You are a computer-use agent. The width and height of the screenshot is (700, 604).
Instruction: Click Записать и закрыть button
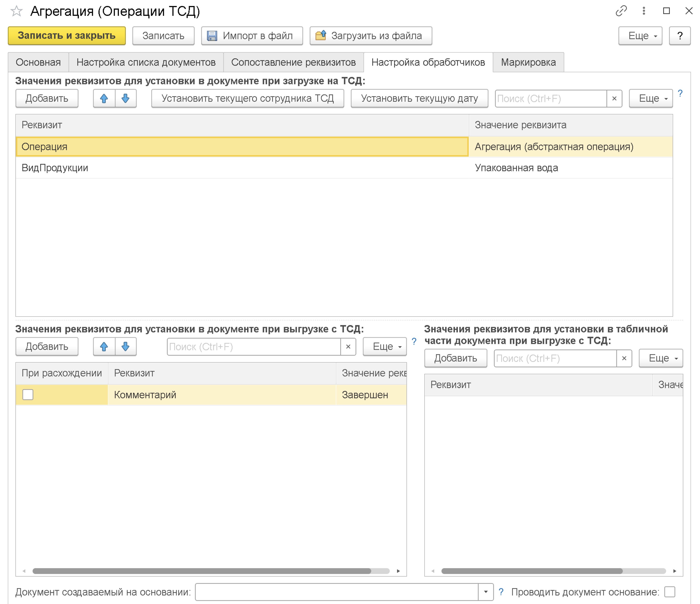click(66, 35)
